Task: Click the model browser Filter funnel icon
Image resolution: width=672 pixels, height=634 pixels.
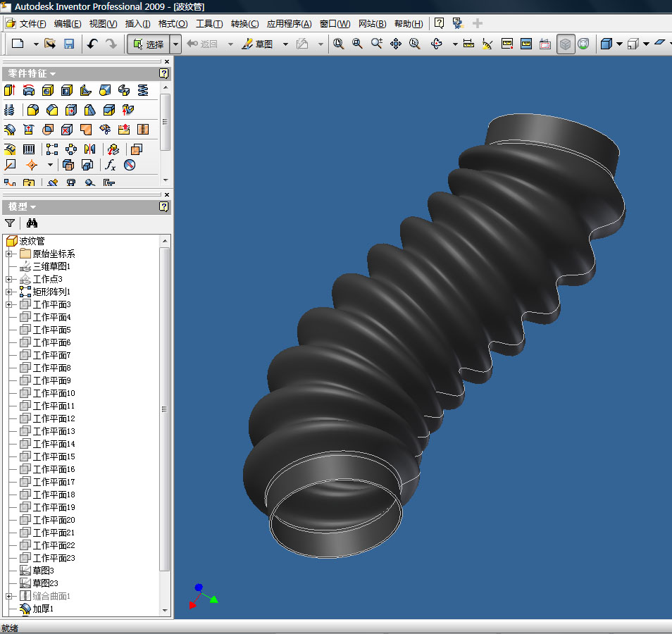Action: click(x=10, y=223)
